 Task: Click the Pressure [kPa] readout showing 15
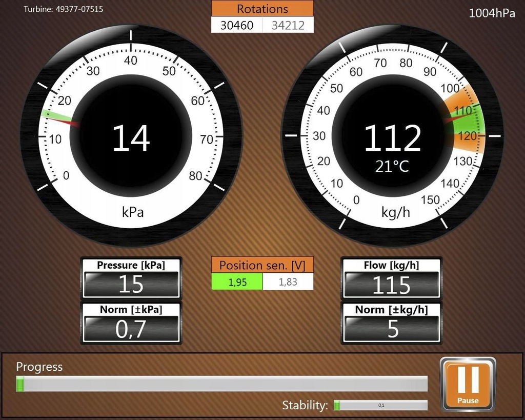[x=131, y=284]
